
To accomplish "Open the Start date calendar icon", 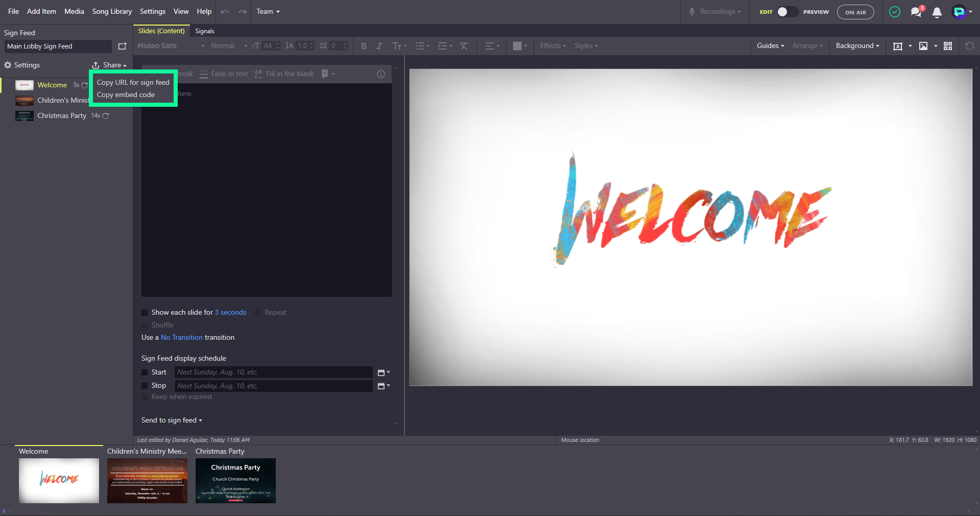I will pyautogui.click(x=384, y=372).
